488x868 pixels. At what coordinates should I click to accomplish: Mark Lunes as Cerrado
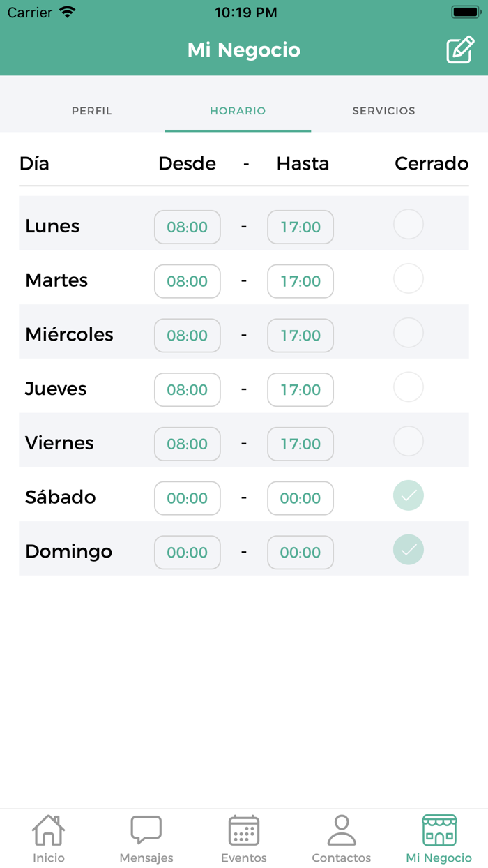(x=408, y=224)
